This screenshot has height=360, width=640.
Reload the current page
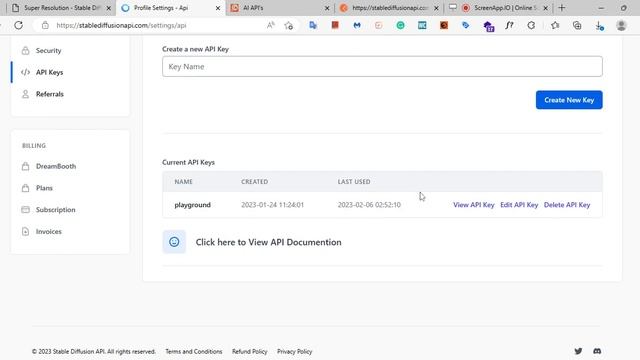tap(18, 25)
